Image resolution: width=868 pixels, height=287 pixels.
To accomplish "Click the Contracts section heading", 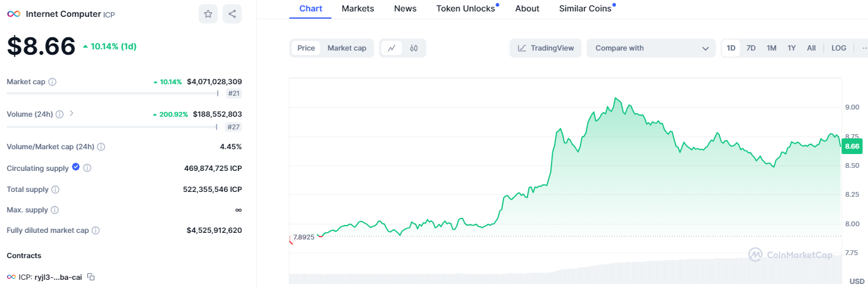I will pos(24,256).
